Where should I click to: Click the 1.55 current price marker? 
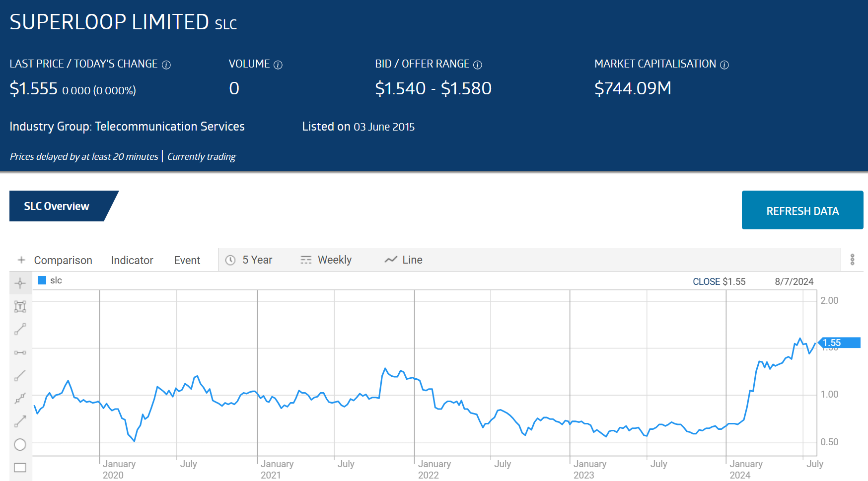[x=839, y=343]
